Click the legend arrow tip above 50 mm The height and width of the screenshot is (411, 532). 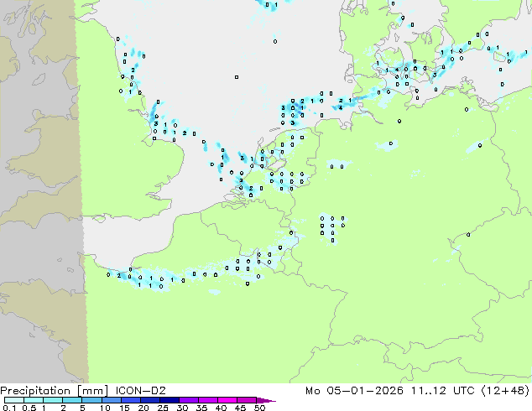point(266,400)
